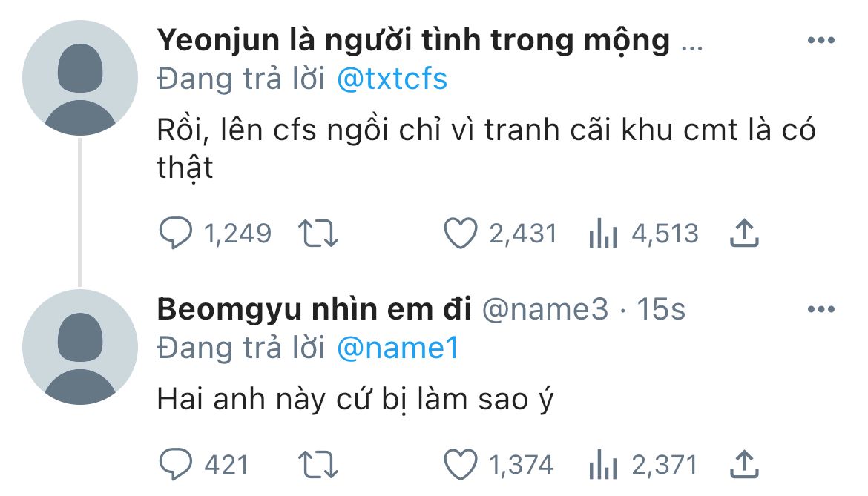
Task: Open the @name1 mention link
Action: 398,348
